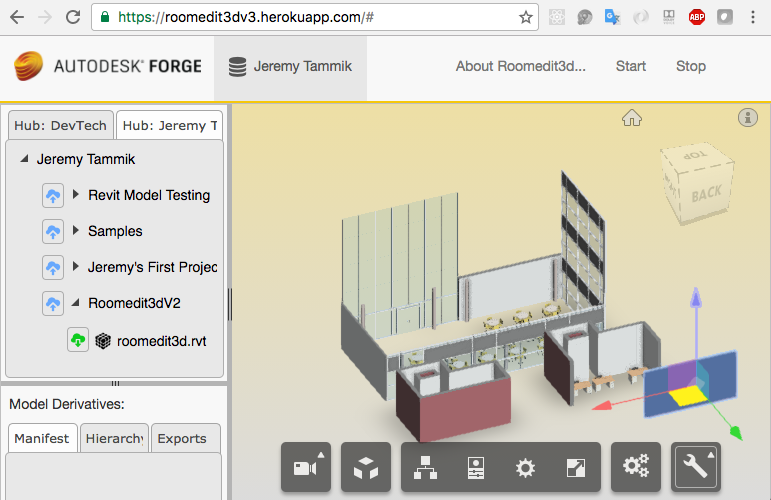Click upload cloud icon beside Samples
This screenshot has width=771, height=500.
pyautogui.click(x=53, y=231)
